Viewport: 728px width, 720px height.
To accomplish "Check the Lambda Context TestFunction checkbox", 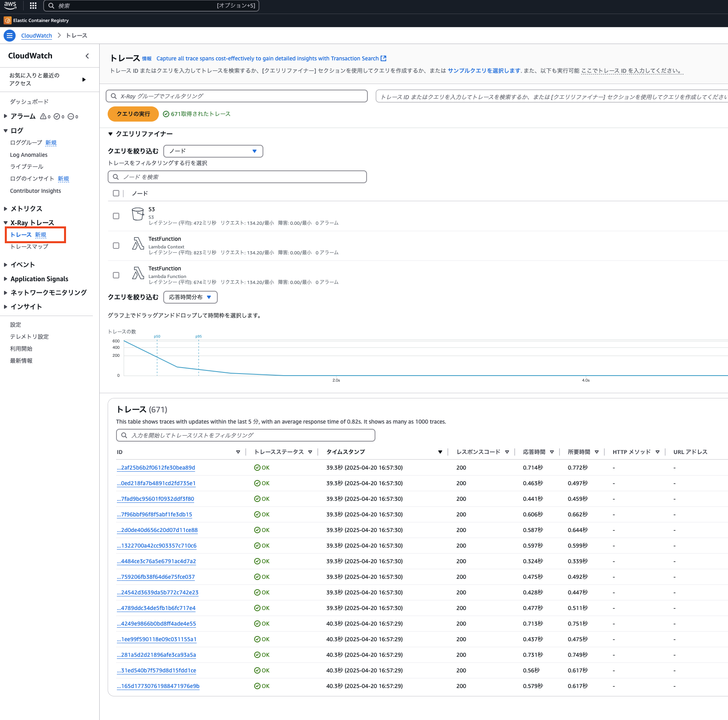I will 116,246.
